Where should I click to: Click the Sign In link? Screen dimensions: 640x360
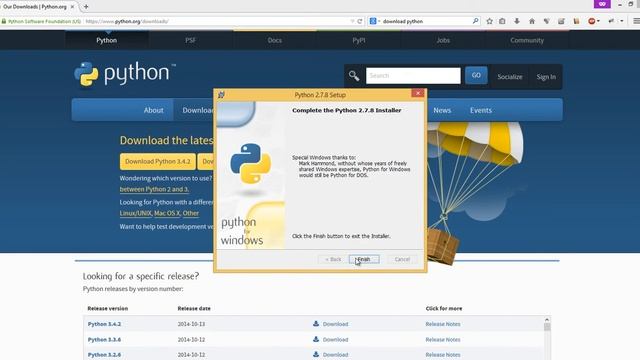[546, 77]
